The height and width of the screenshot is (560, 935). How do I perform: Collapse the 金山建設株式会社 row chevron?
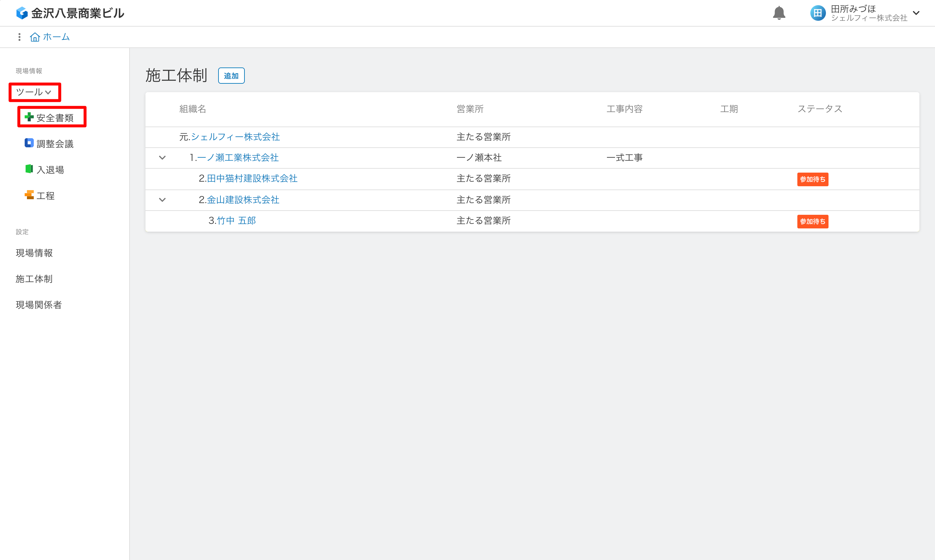162,200
